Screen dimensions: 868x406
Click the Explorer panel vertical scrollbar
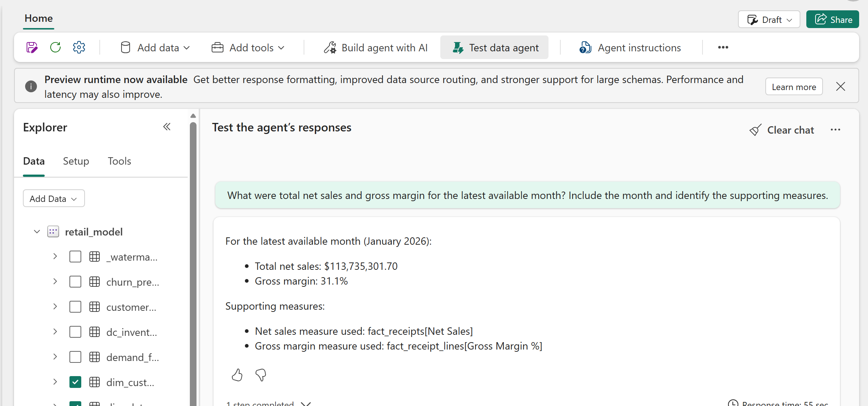pos(193,264)
